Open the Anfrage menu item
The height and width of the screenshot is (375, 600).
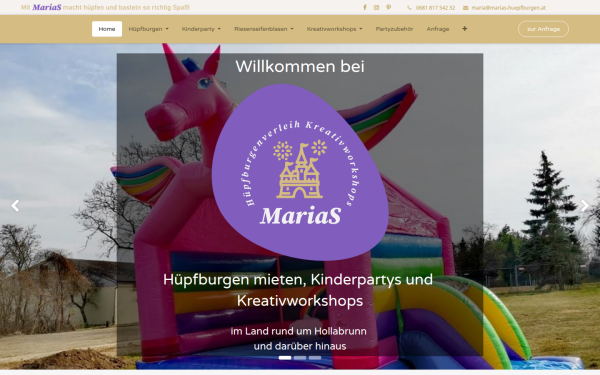tap(438, 29)
